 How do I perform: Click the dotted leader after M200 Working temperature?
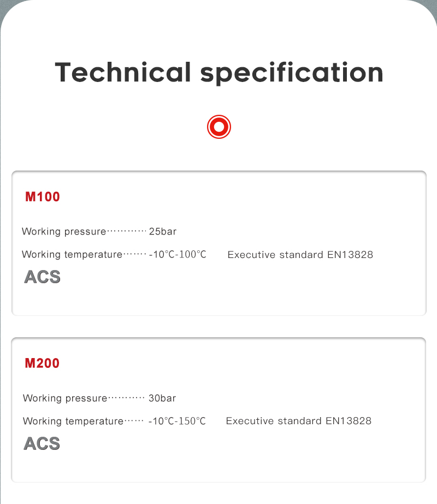tap(134, 421)
